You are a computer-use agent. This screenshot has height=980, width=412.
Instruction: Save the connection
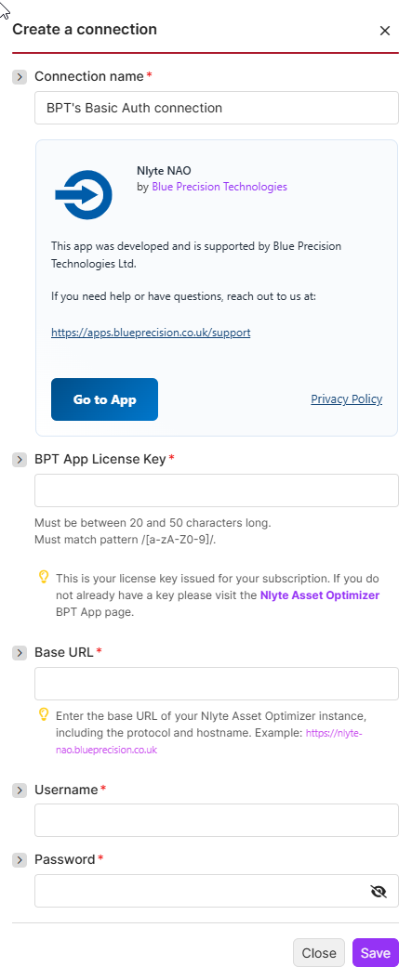[x=376, y=953]
